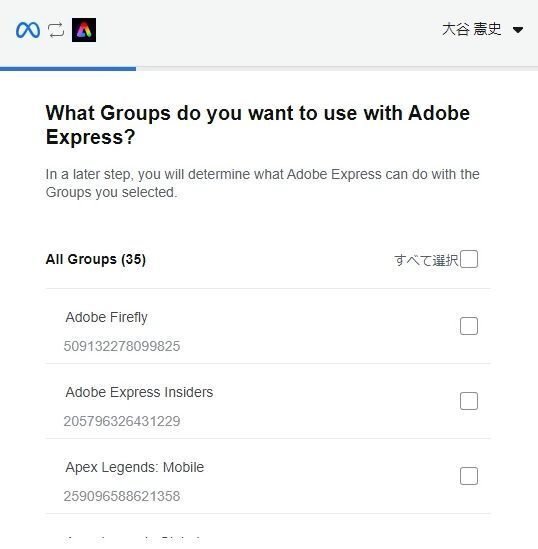Screen dimensions: 538x549
Task: Select the Apex Legends: Mobile group name
Action: 135,467
